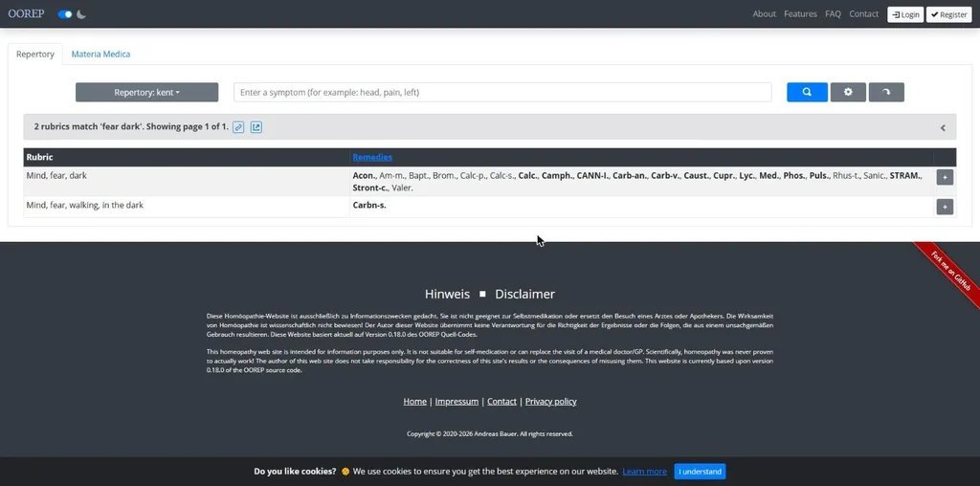Click the reset arrow button
980x486 pixels.
click(x=886, y=93)
